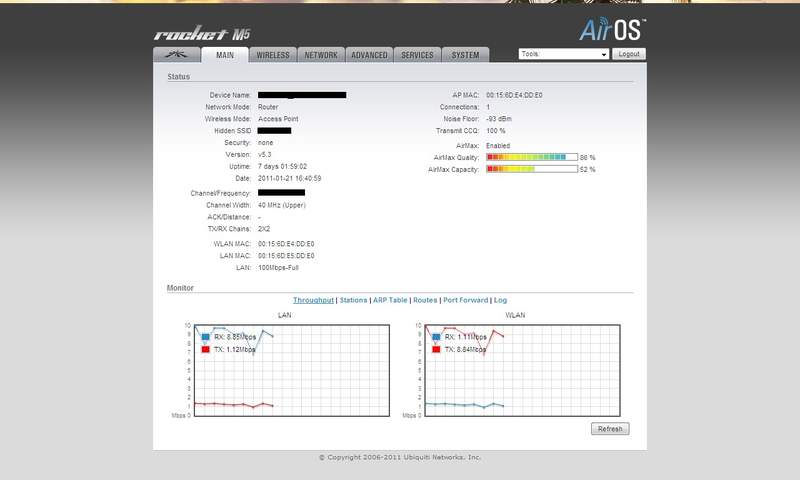Switch to the Main tab
The width and height of the screenshot is (800, 480).
224,55
